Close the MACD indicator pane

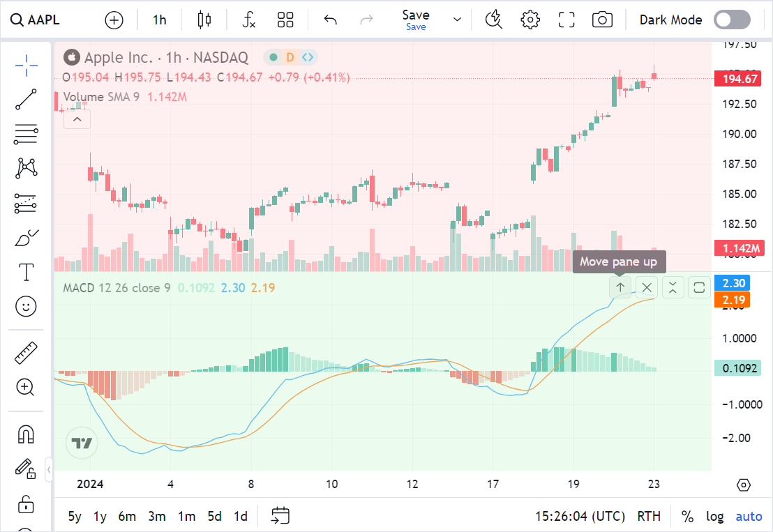(x=646, y=287)
